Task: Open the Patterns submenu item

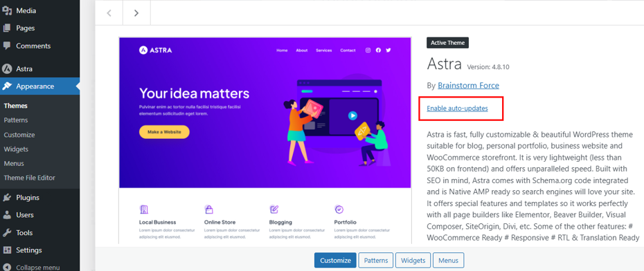Action: tap(16, 120)
